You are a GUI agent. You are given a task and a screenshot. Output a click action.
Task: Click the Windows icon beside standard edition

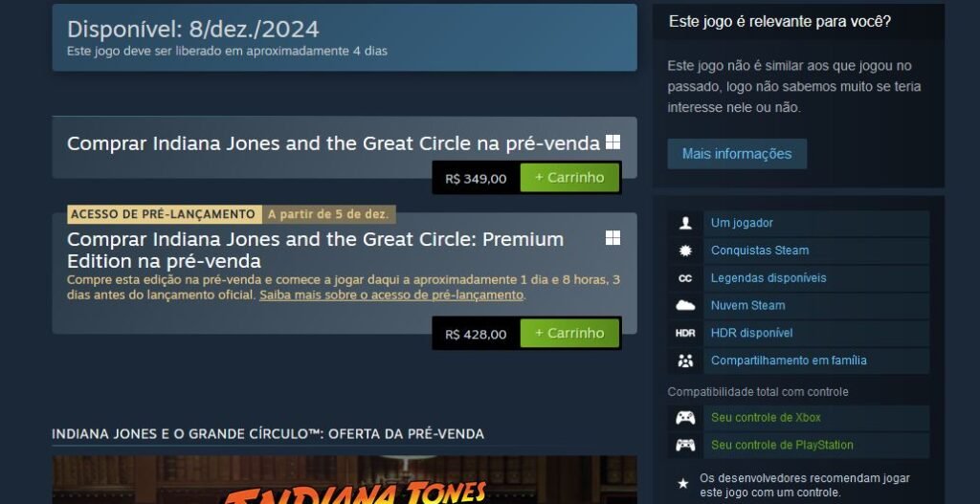point(612,142)
